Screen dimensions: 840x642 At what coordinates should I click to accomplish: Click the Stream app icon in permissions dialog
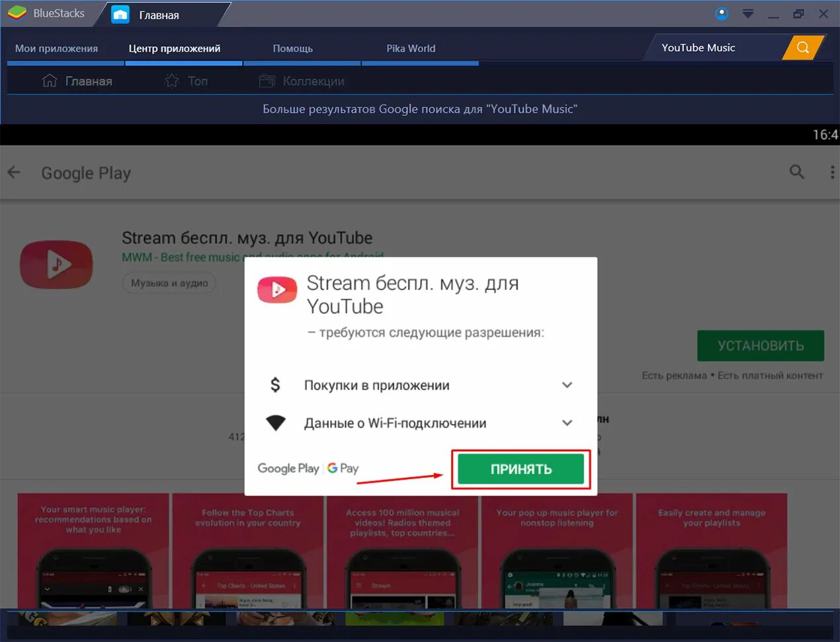coord(277,290)
